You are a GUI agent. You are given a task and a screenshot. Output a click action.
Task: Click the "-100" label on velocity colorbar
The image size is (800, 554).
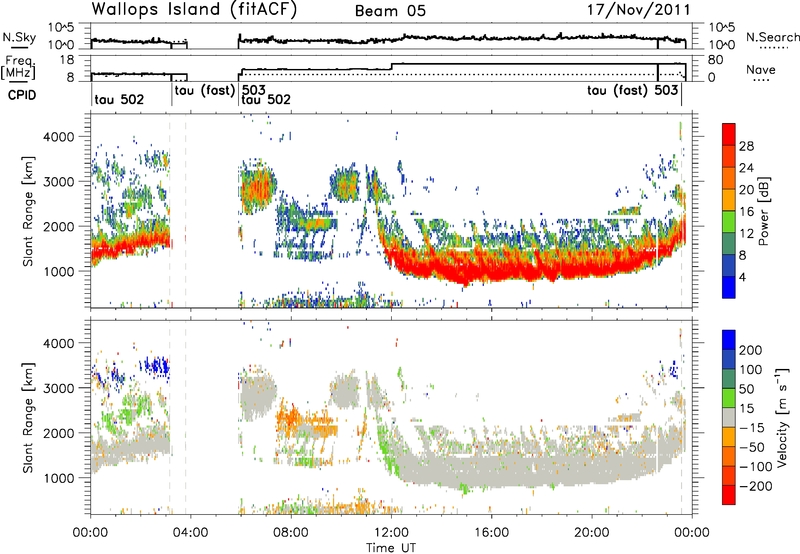(755, 467)
